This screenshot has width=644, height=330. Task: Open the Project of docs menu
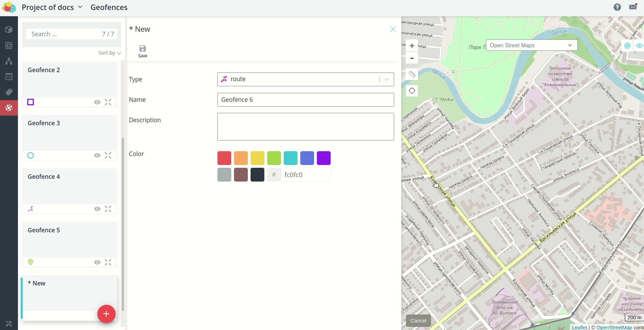coord(52,7)
